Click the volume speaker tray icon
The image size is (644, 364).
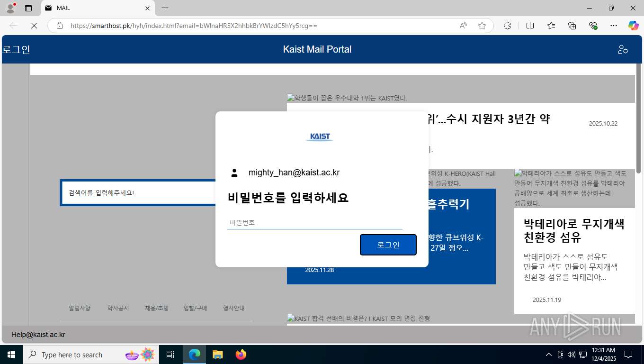572,355
